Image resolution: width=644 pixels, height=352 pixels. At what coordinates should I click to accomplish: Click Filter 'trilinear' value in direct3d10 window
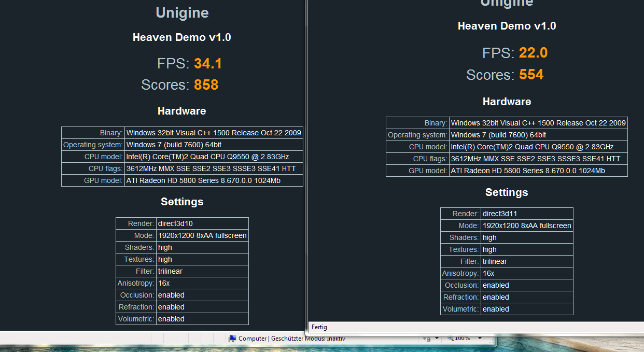tap(170, 271)
